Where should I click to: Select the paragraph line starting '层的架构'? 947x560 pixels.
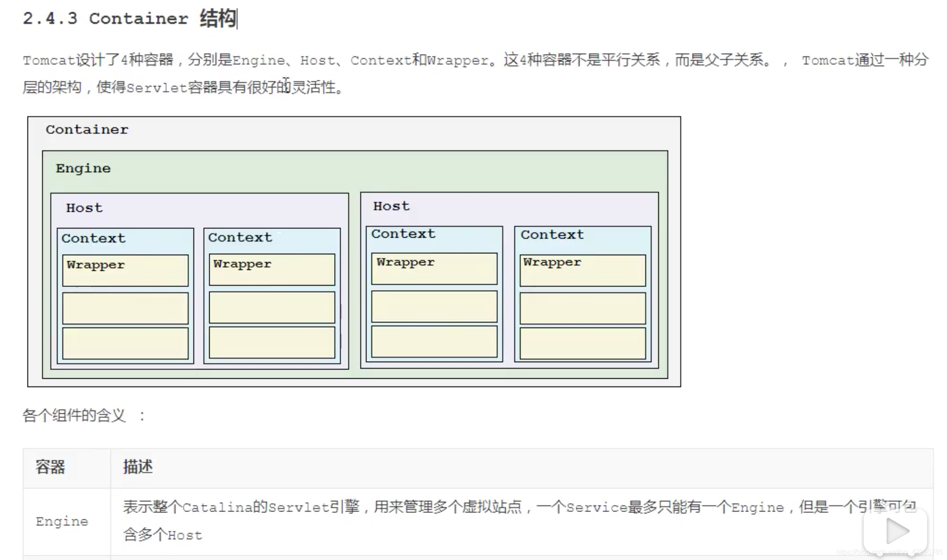(183, 87)
